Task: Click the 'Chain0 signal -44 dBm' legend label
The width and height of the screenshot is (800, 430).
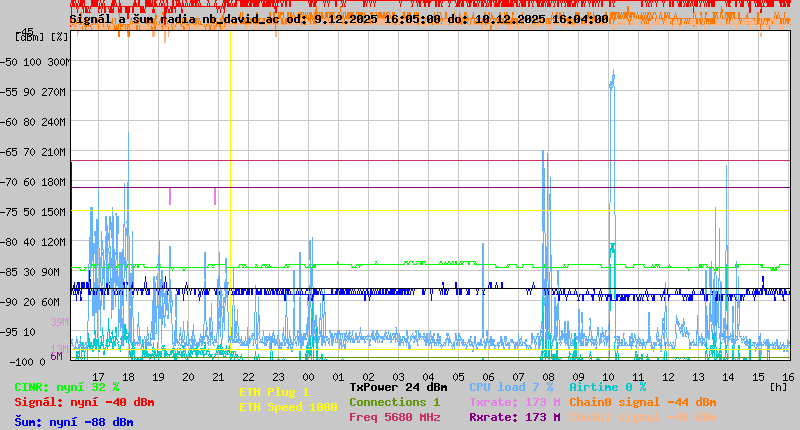Action: [x=643, y=402]
